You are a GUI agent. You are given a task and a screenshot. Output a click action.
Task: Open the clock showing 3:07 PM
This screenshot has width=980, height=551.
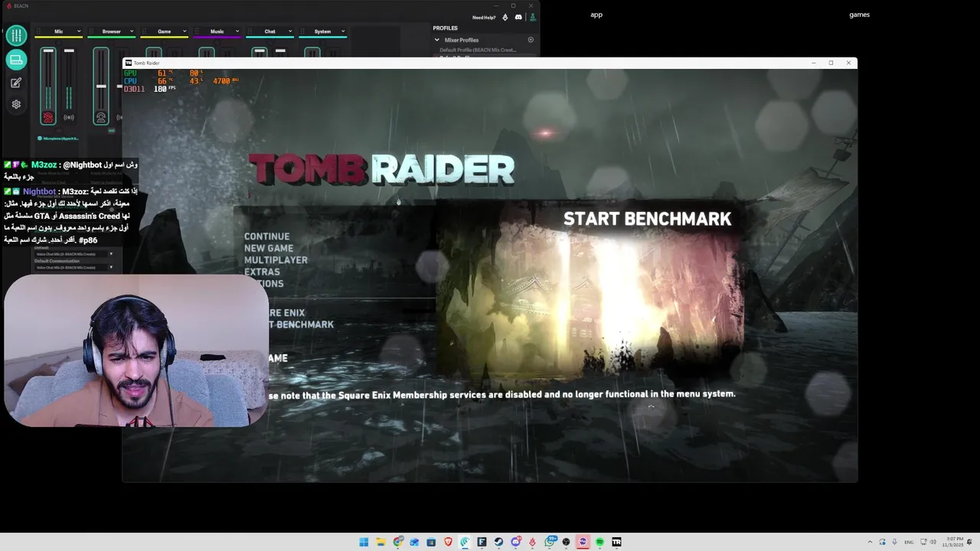953,542
